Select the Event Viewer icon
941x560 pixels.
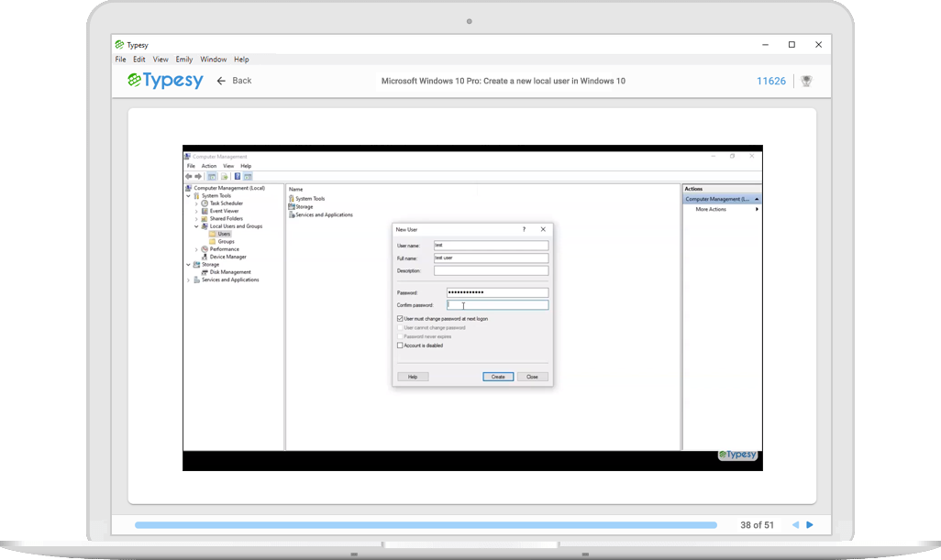(205, 211)
